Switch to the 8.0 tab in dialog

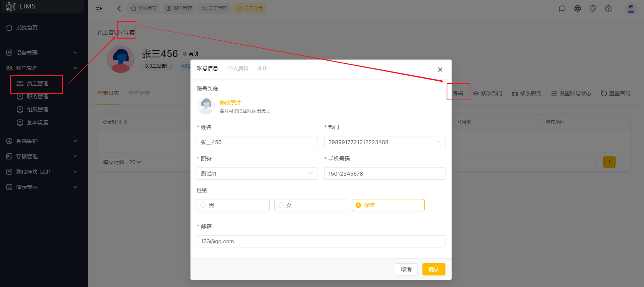262,68
